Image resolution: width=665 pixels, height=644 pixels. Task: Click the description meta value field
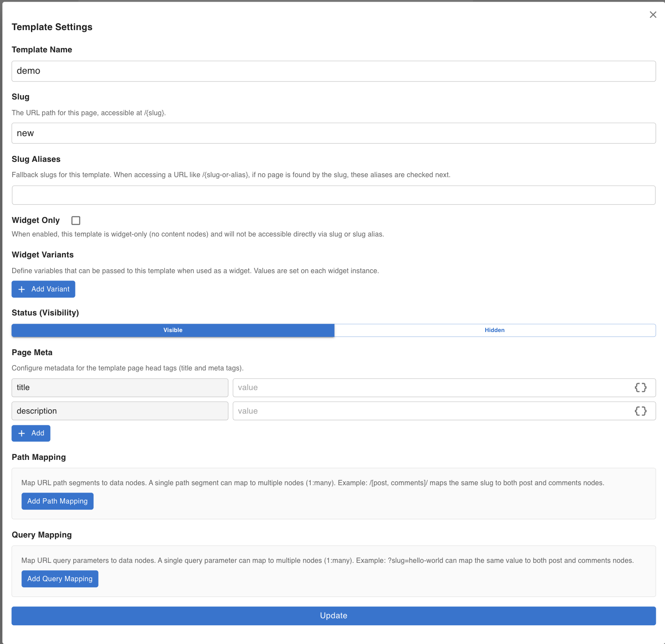[432, 411]
